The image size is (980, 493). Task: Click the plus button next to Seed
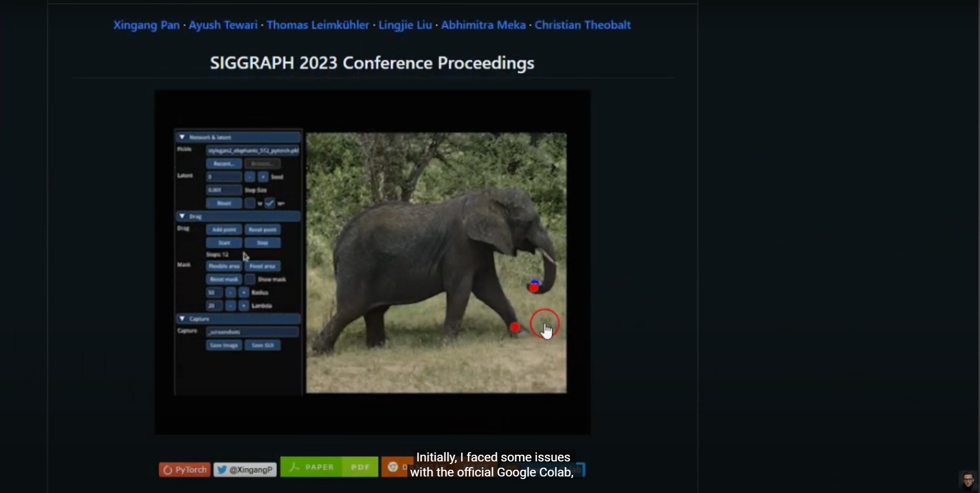(x=263, y=177)
